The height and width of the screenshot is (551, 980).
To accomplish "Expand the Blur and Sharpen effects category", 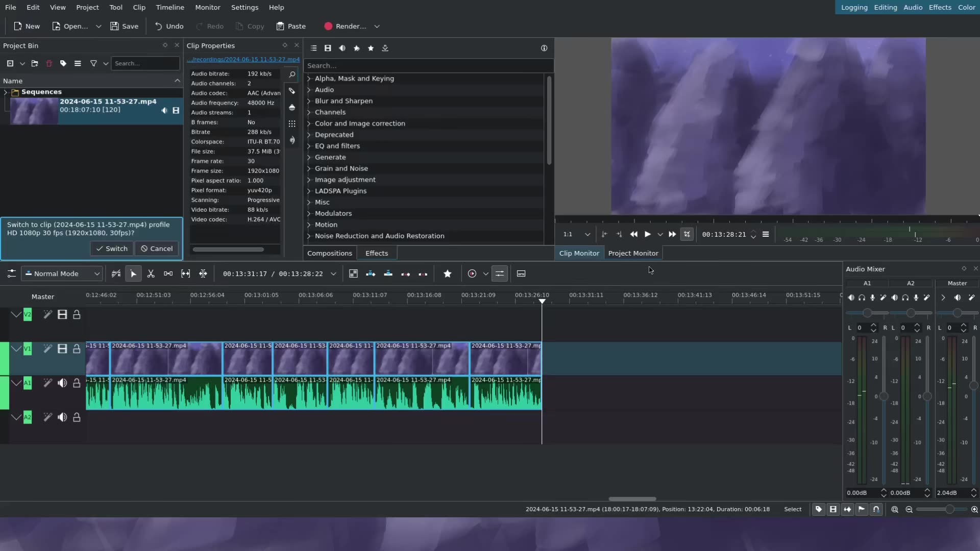I will click(x=309, y=101).
